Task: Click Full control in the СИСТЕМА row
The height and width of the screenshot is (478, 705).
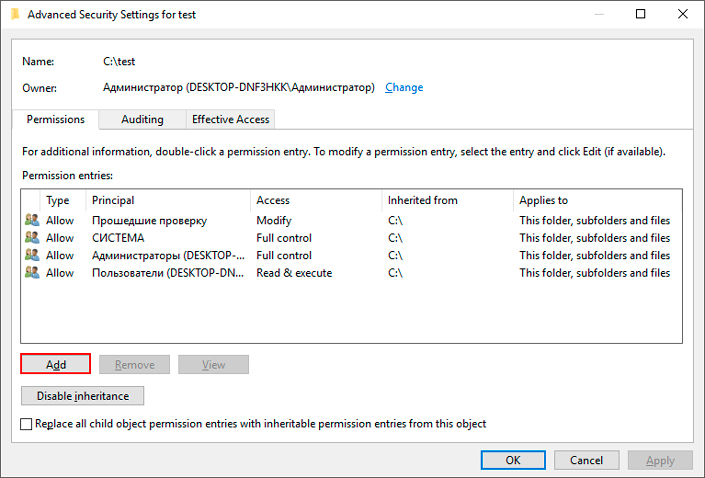Action: [284, 238]
